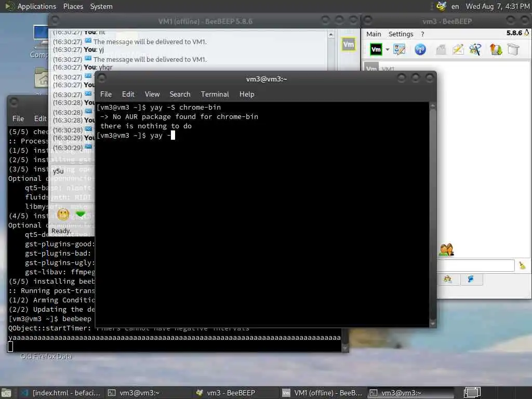Screen dimensions: 532x399
Task: Click 'there is nothing to do' terminal line
Action: pyautogui.click(x=146, y=126)
